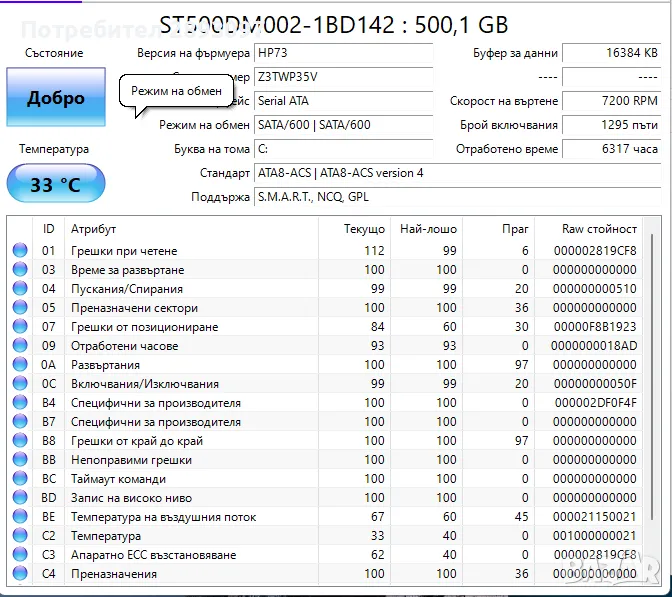Click the status orb for Грешки при четене
672x597 pixels.
coord(19,251)
